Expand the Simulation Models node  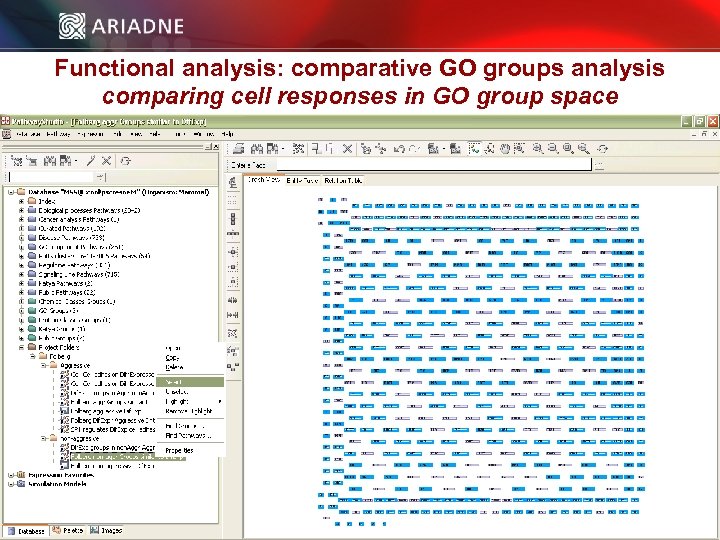(11, 484)
